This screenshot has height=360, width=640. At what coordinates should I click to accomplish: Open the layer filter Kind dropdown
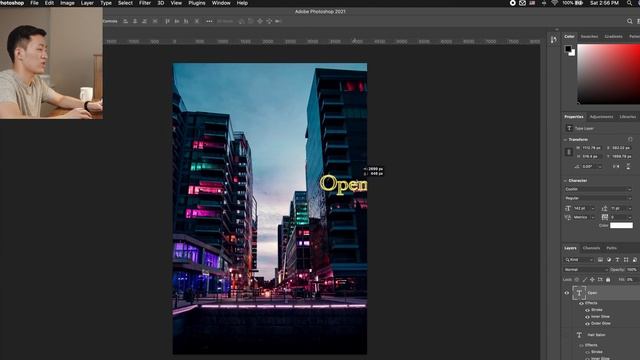[579, 260]
